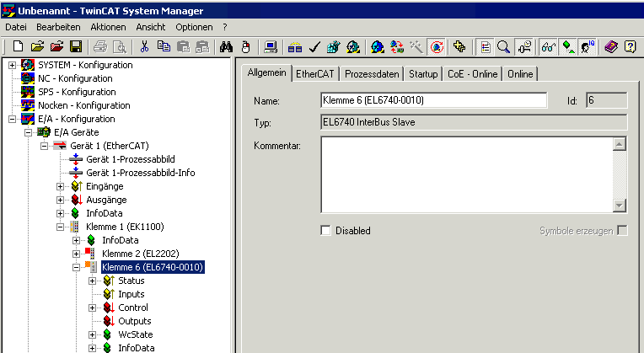
Task: Click the Find binoculars icon
Action: [x=226, y=47]
